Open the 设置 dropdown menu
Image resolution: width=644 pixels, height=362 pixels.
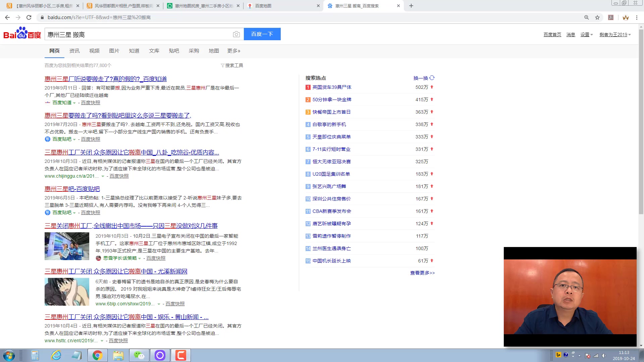pyautogui.click(x=587, y=35)
